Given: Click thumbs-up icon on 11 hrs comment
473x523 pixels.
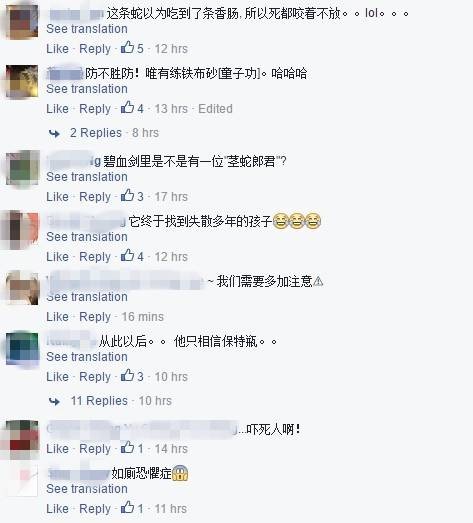Looking at the screenshot, I should (x=127, y=508).
